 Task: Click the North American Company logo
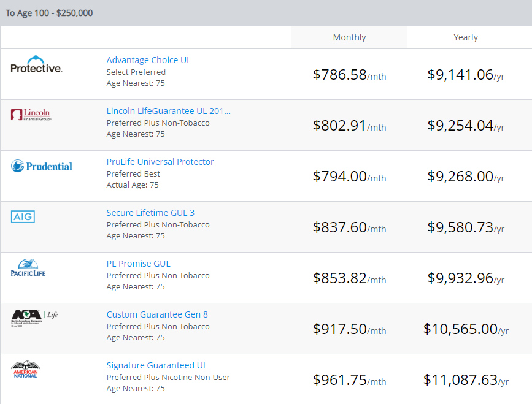coord(34,318)
